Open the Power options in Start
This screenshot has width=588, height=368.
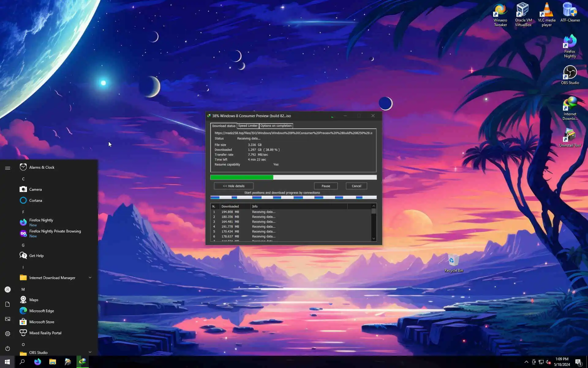pyautogui.click(x=8, y=348)
